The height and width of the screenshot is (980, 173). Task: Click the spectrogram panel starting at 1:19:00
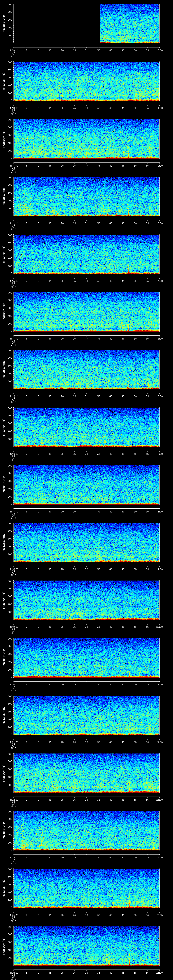(87, 600)
